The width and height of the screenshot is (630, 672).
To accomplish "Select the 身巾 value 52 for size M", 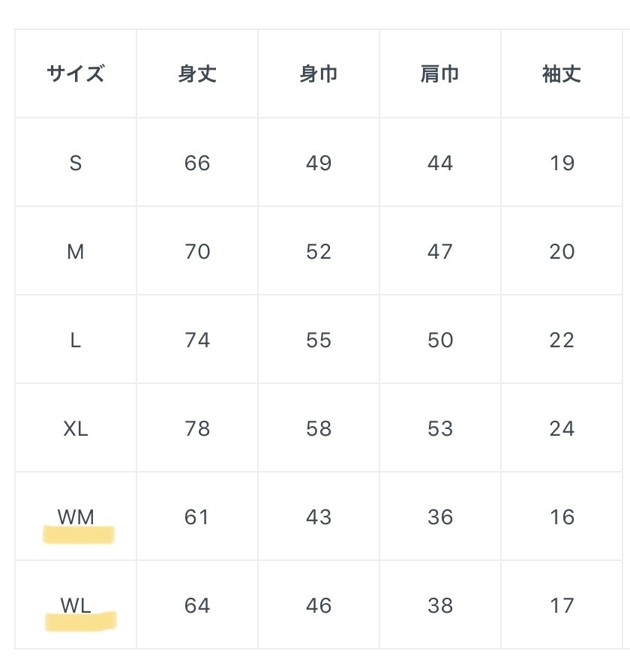I will (x=319, y=251).
